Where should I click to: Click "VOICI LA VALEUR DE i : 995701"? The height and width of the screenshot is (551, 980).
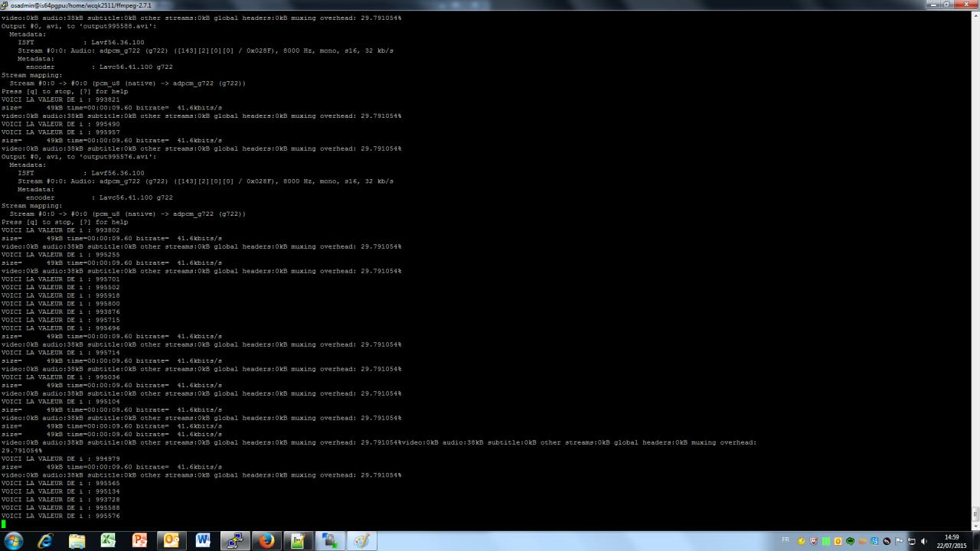(60, 279)
